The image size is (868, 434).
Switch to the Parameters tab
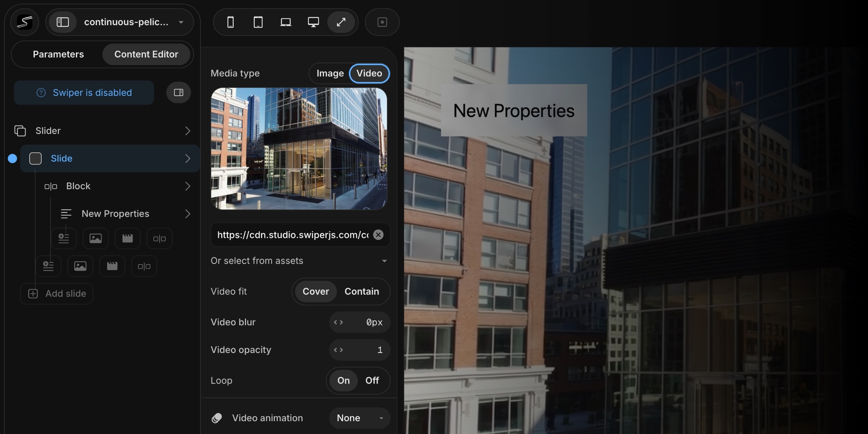(59, 54)
